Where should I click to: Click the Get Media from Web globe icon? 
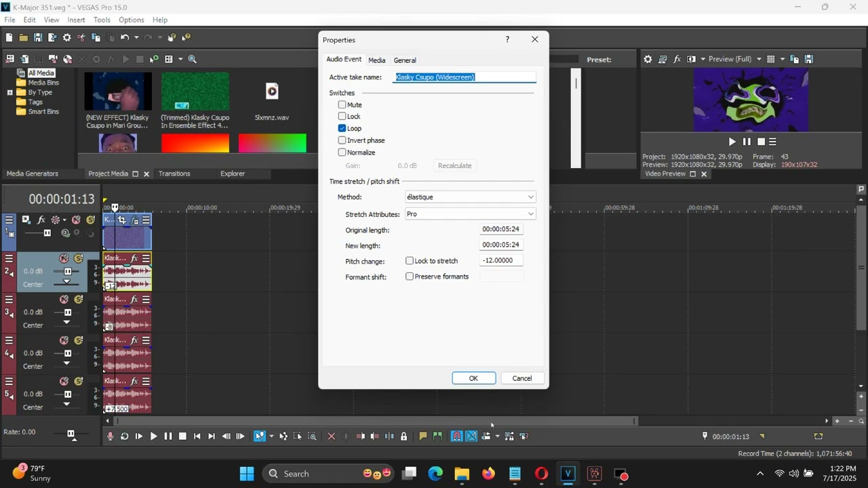[67, 60]
